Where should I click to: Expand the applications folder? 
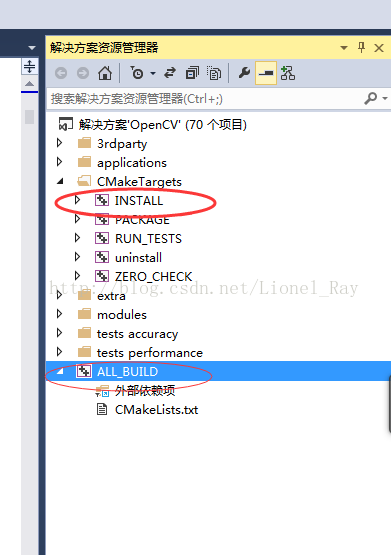[59, 162]
